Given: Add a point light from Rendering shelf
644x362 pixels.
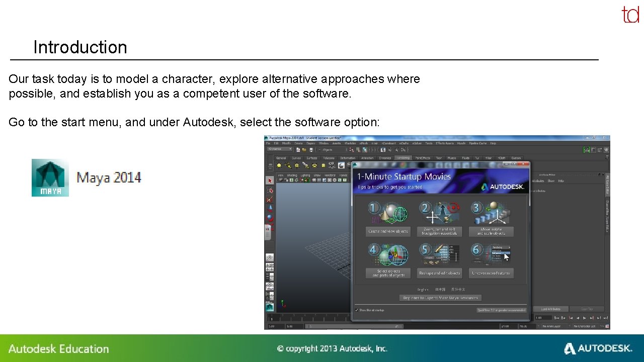Looking at the screenshot, I should pos(297,165).
